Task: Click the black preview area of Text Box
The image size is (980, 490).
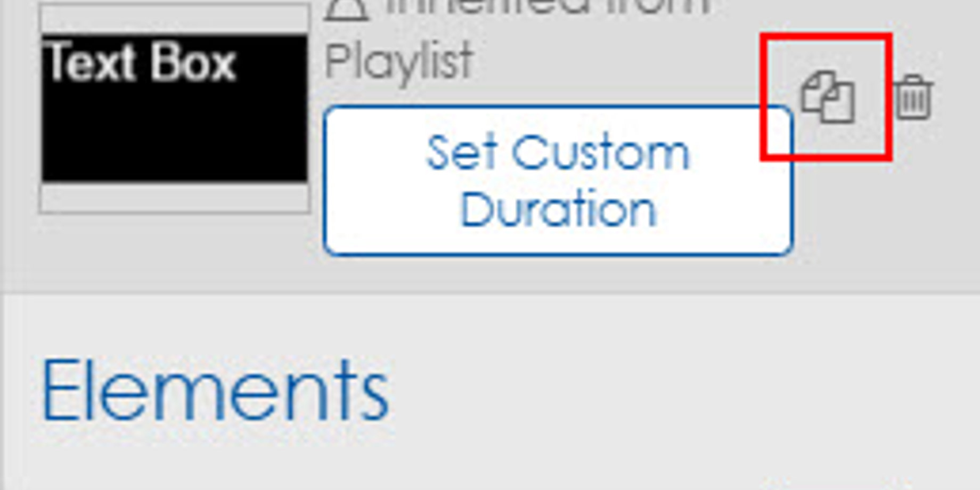Action: 175,109
